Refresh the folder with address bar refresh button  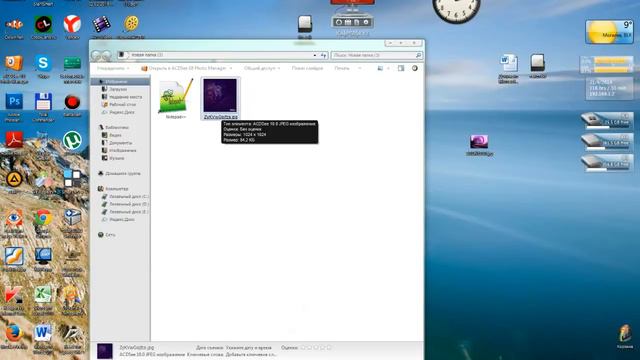pyautogui.click(x=324, y=55)
